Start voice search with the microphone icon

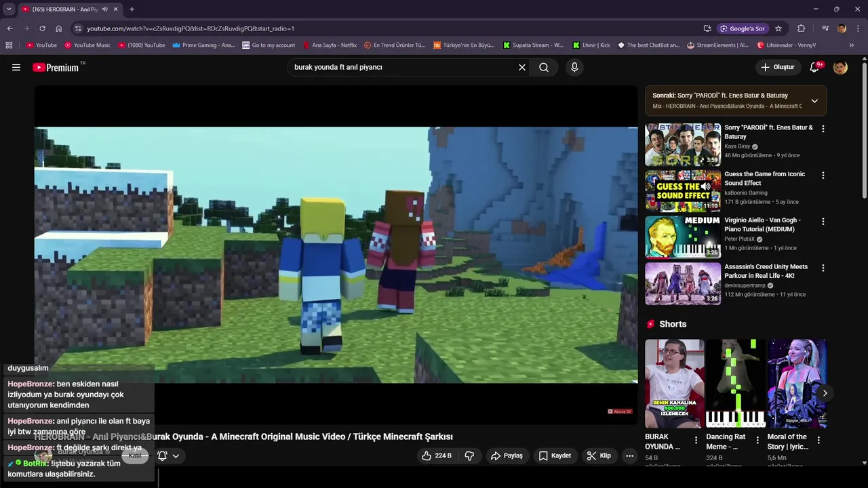pyautogui.click(x=574, y=67)
